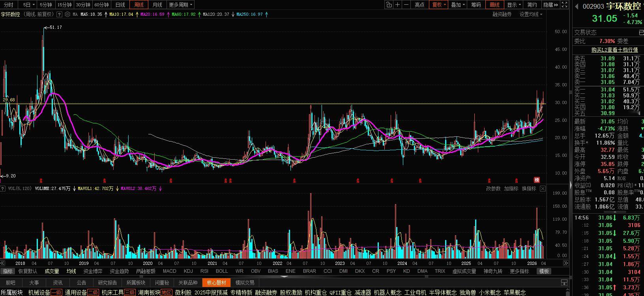Click the 购买L2查看十档行情 link
Image resolution: width=644 pixels, height=296 pixels.
coord(614,50)
